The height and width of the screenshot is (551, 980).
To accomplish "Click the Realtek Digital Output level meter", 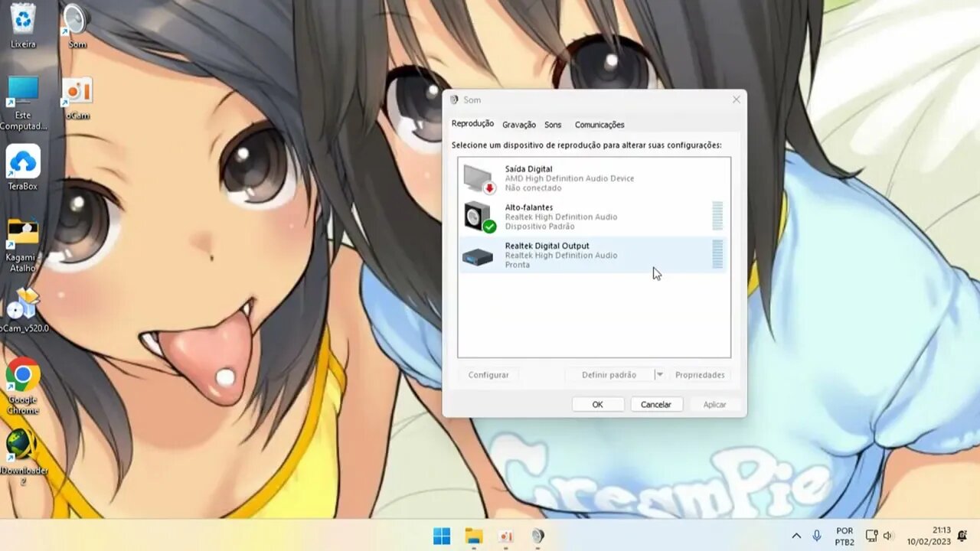I will click(717, 255).
